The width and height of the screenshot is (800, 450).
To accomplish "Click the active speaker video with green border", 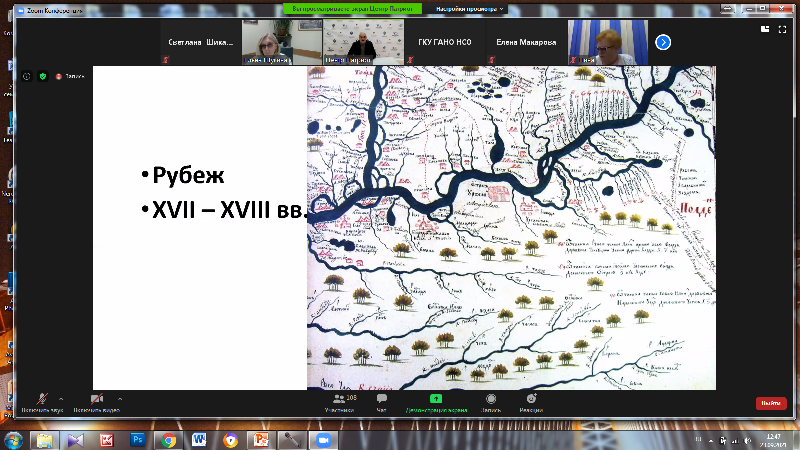I will [364, 42].
